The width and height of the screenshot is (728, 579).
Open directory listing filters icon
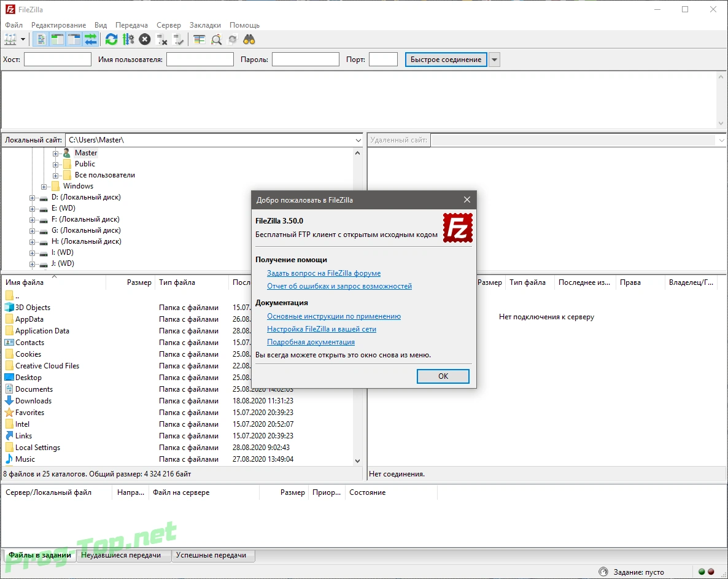pyautogui.click(x=199, y=39)
